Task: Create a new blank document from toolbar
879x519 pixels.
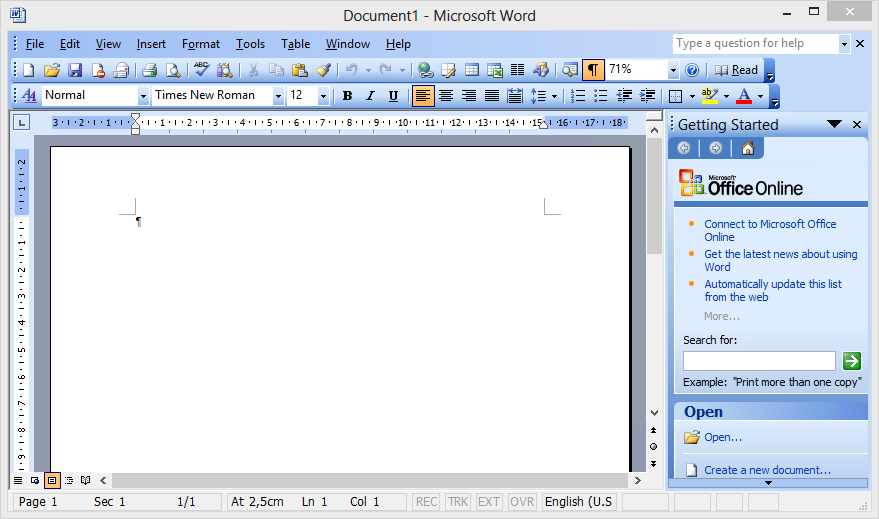Action: [x=29, y=70]
